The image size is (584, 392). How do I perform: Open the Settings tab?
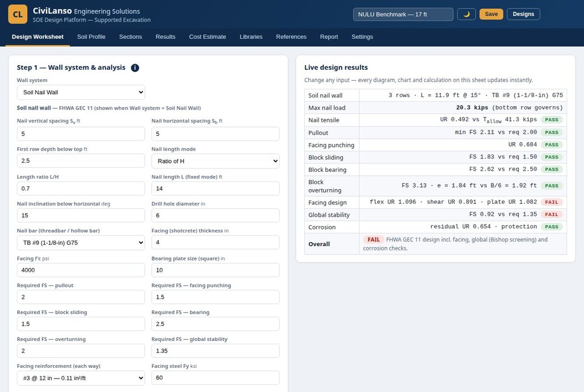coord(362,37)
